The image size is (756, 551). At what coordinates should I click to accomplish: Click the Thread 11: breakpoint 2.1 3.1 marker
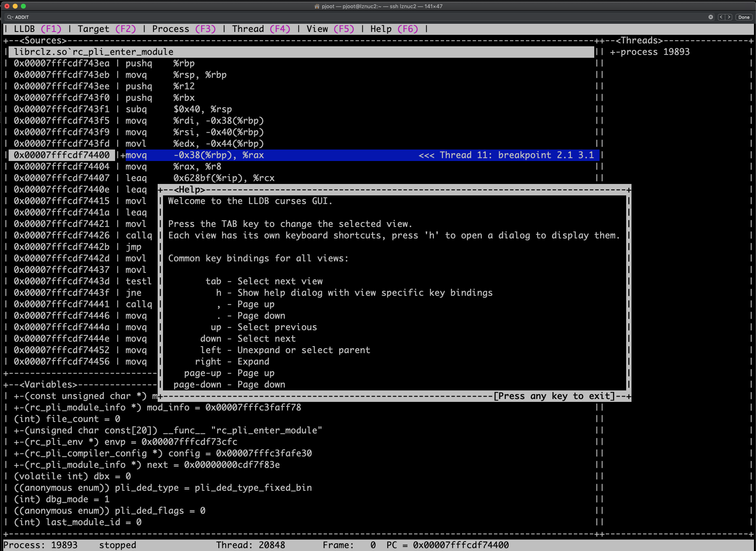(506, 155)
